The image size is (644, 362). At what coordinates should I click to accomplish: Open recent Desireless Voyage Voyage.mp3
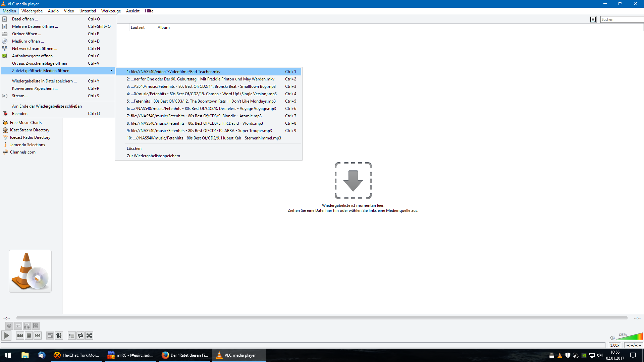click(208, 109)
